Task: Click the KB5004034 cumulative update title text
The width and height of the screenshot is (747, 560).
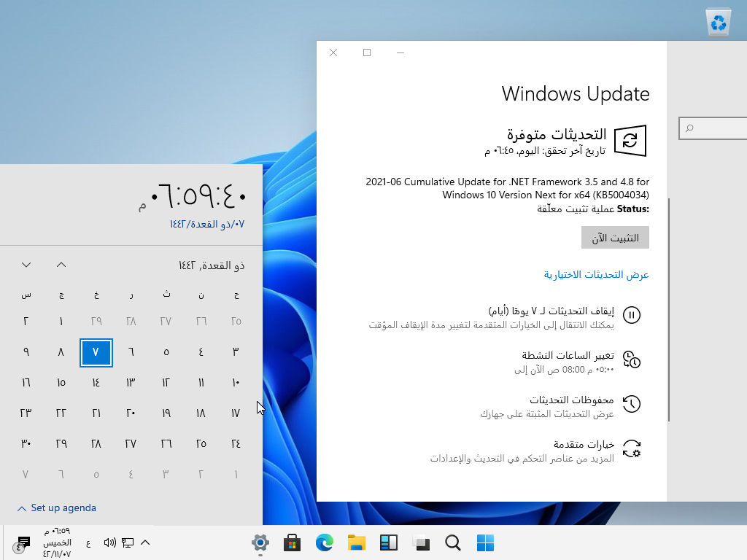Action: 508,188
